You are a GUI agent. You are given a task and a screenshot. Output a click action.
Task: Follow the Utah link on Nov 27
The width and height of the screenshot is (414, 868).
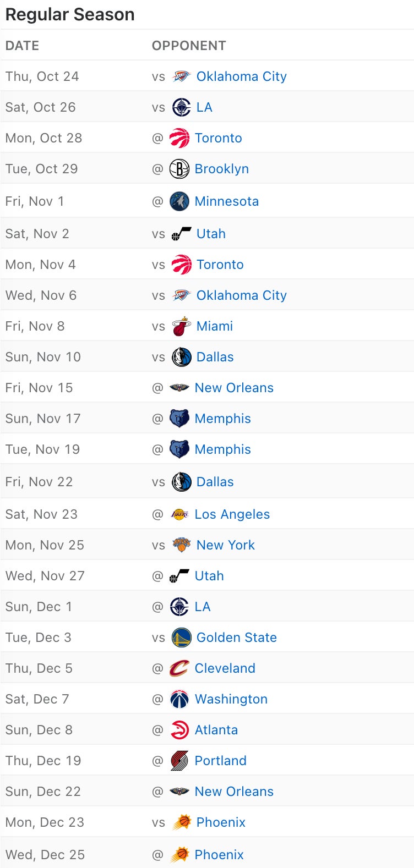click(209, 576)
